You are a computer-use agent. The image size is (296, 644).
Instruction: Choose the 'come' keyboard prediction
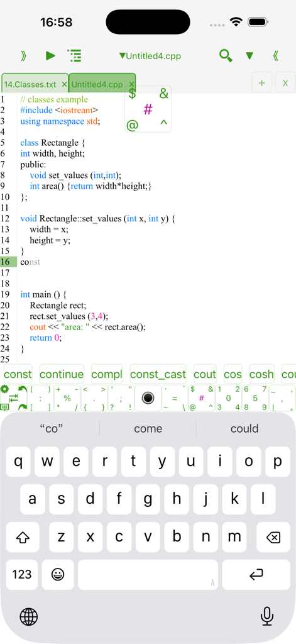(x=148, y=429)
